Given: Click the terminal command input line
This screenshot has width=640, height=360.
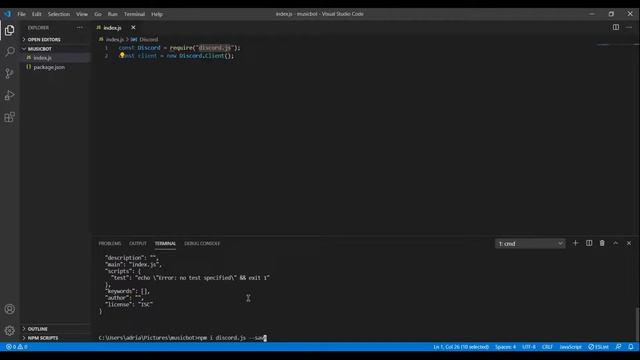Looking at the screenshot, I should tap(182, 338).
